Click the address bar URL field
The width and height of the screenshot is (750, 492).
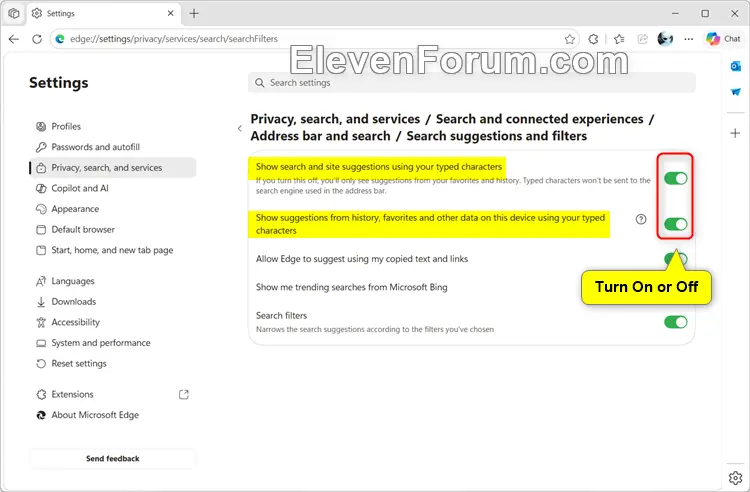tap(316, 39)
